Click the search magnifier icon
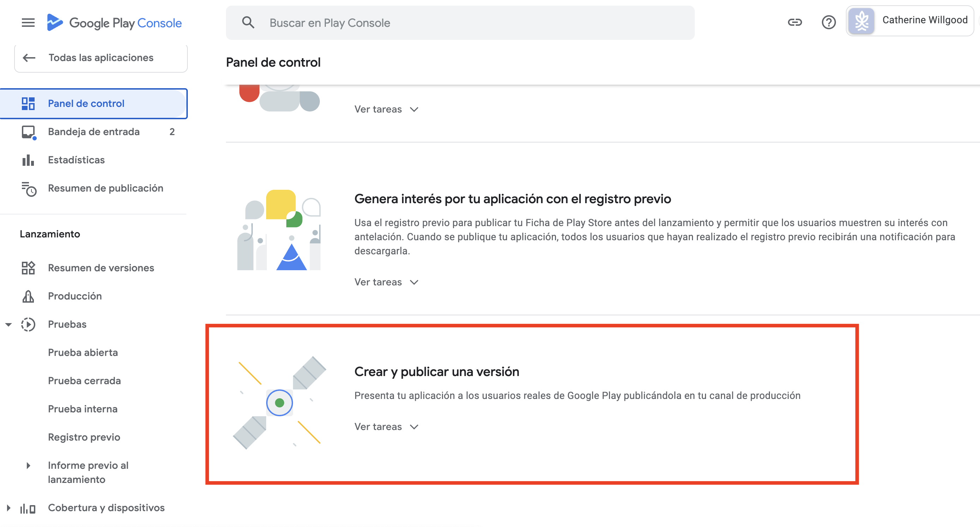980x527 pixels. click(x=248, y=23)
